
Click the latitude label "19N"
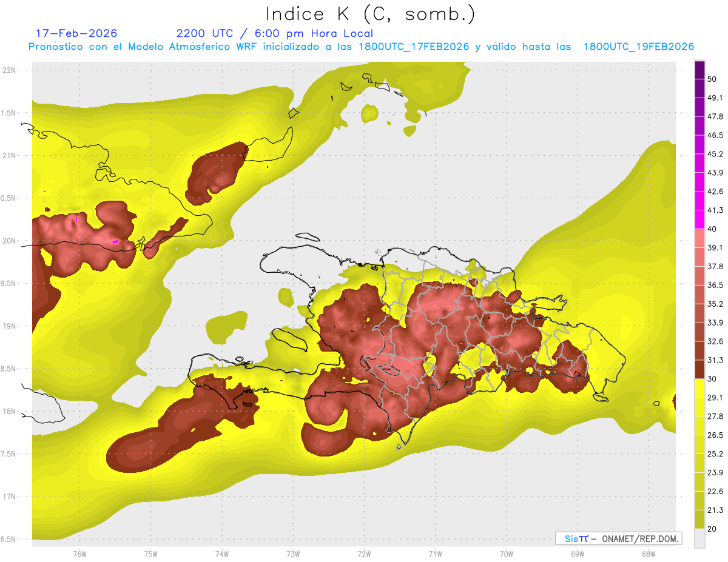(10, 326)
